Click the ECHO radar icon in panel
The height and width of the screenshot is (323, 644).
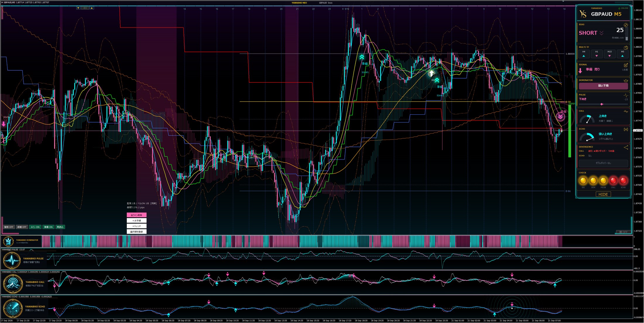[626, 129]
